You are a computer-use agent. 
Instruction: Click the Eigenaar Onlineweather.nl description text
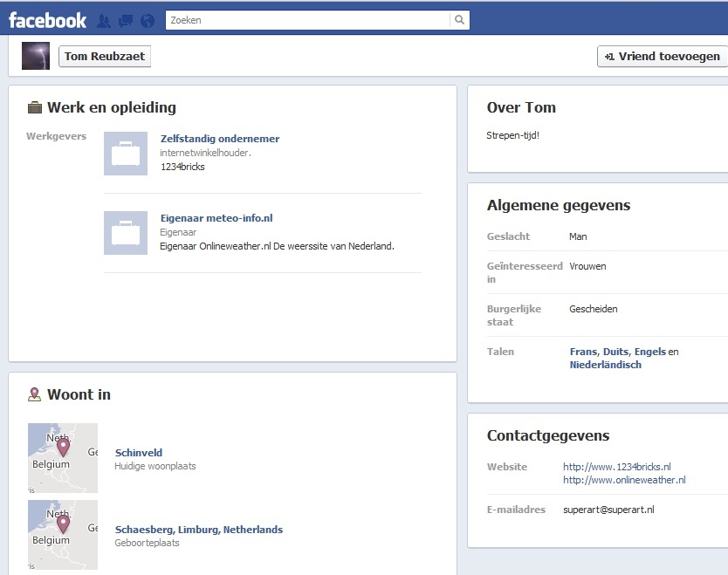(x=278, y=246)
